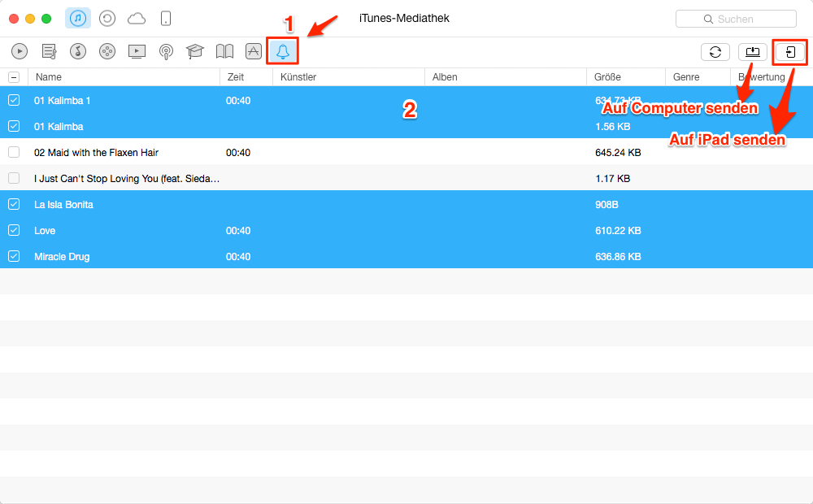Click the 1.17 KB size value

[x=612, y=178]
